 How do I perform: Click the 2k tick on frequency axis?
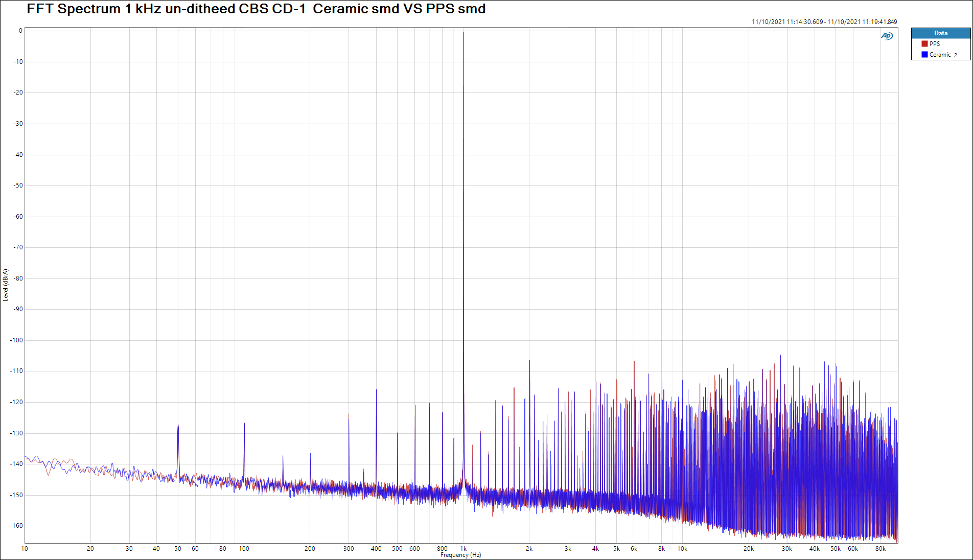[529, 549]
